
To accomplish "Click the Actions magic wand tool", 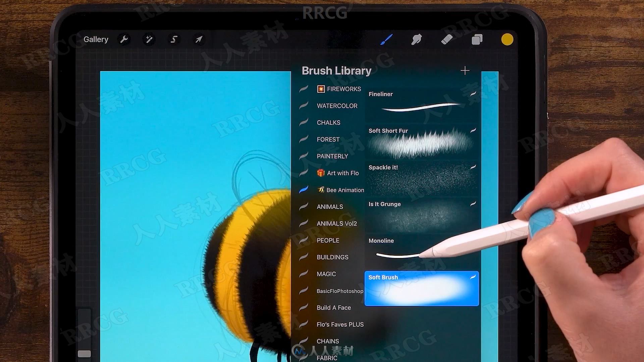I will click(149, 39).
